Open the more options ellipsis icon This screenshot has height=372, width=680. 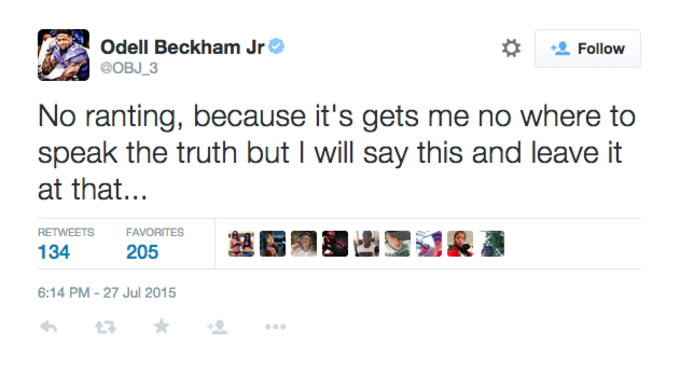[x=275, y=326]
